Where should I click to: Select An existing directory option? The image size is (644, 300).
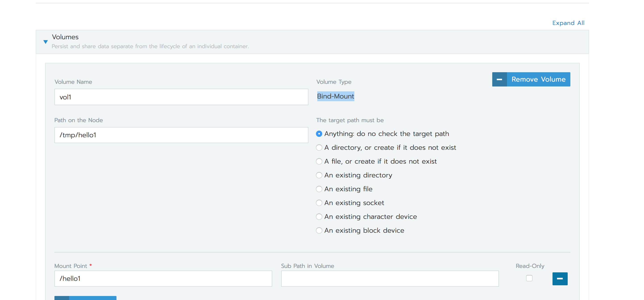tap(319, 175)
